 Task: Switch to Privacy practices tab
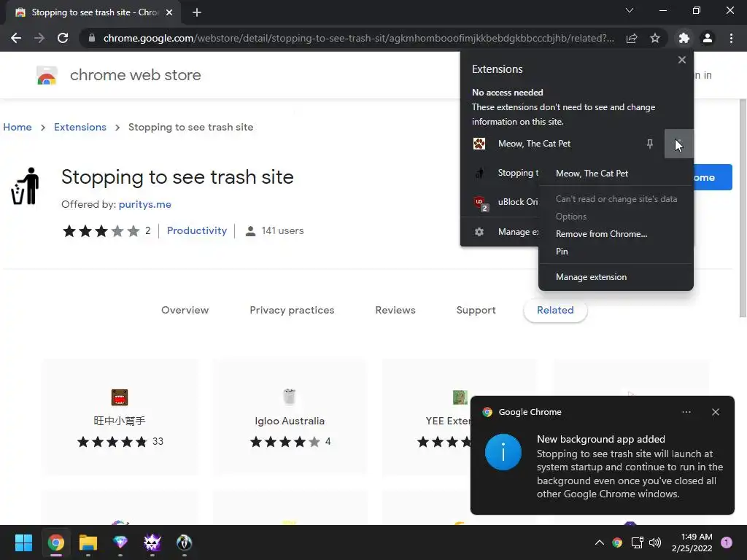[292, 310]
